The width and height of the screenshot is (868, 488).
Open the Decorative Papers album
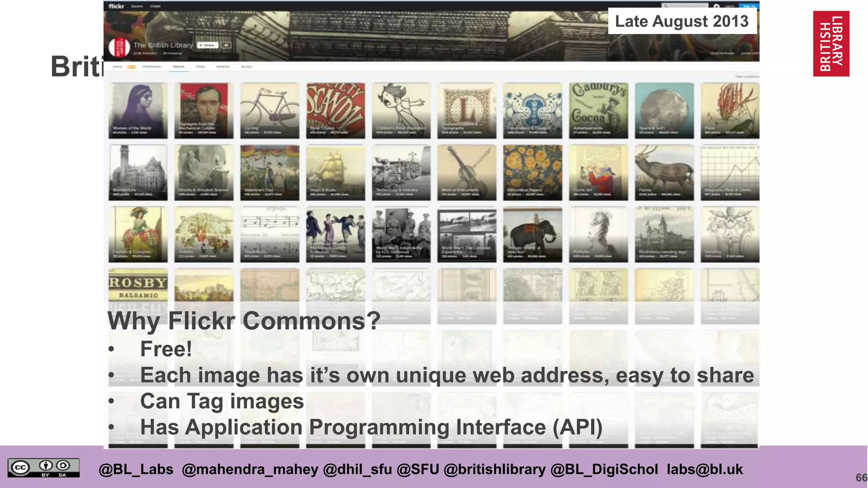533,172
